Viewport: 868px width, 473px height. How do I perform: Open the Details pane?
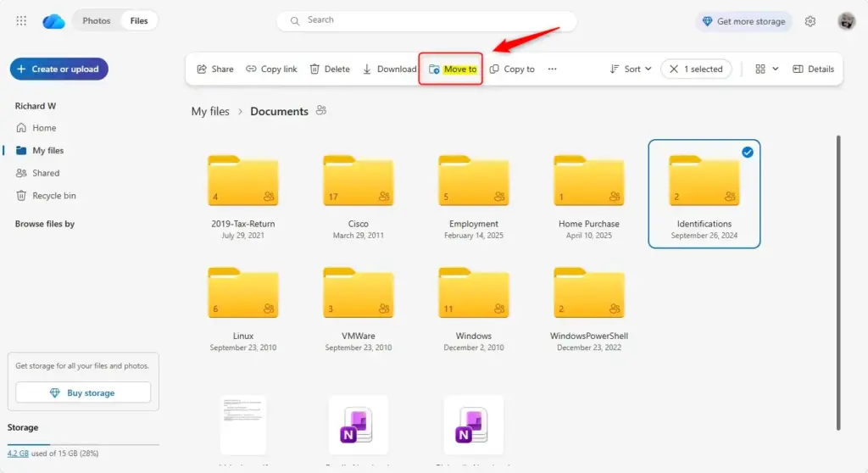click(813, 69)
